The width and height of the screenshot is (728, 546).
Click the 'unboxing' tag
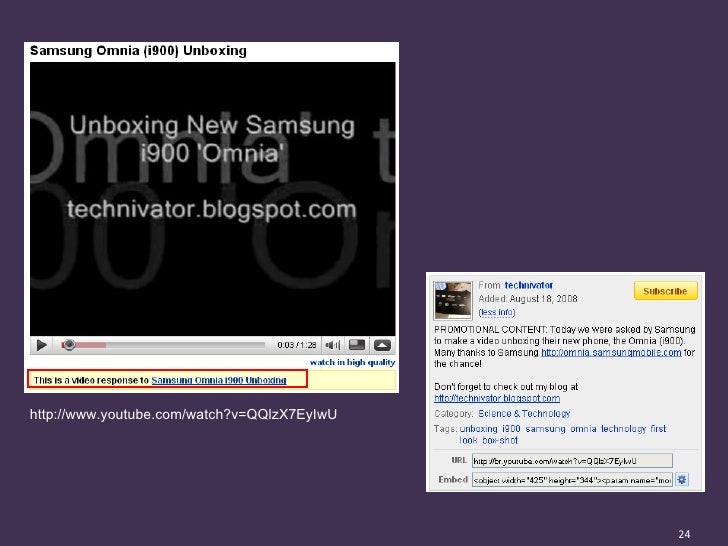point(478,429)
